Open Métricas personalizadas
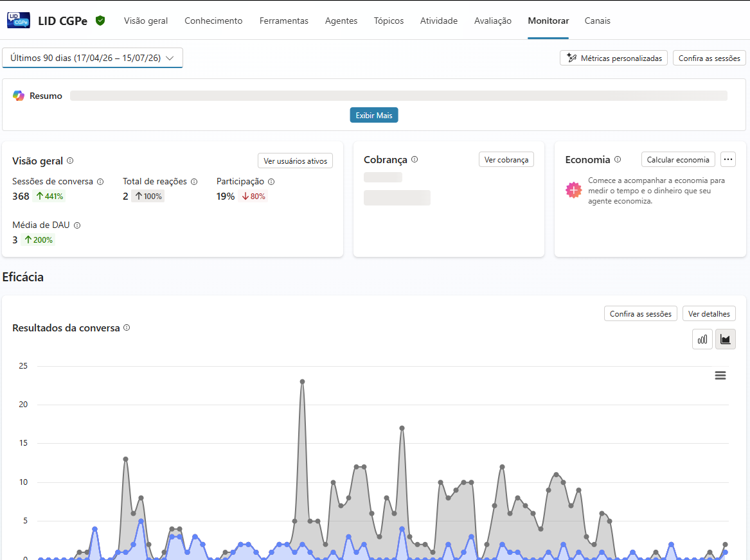 [x=614, y=58]
